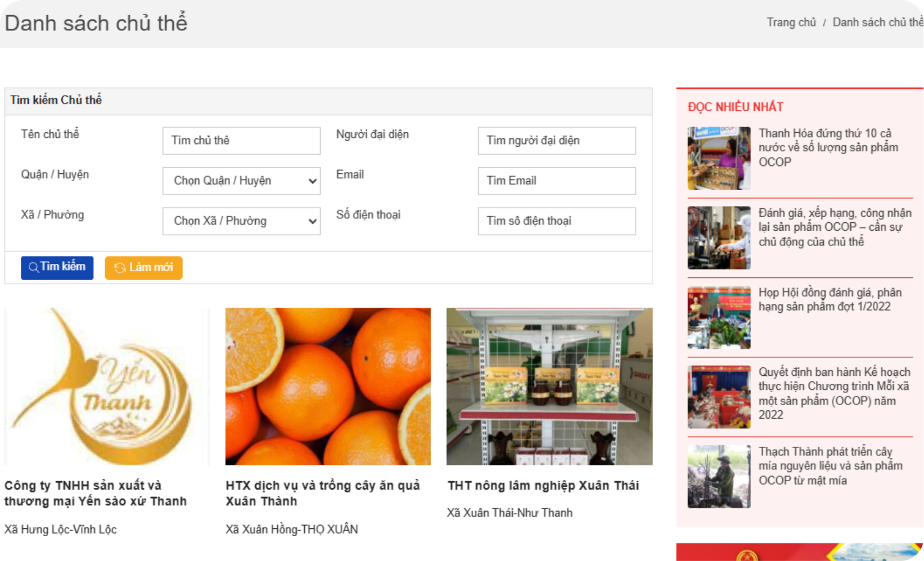This screenshot has width=924, height=561.
Task: Open THT nông lâm nghiệp Xuân Thái link
Action: (x=543, y=486)
